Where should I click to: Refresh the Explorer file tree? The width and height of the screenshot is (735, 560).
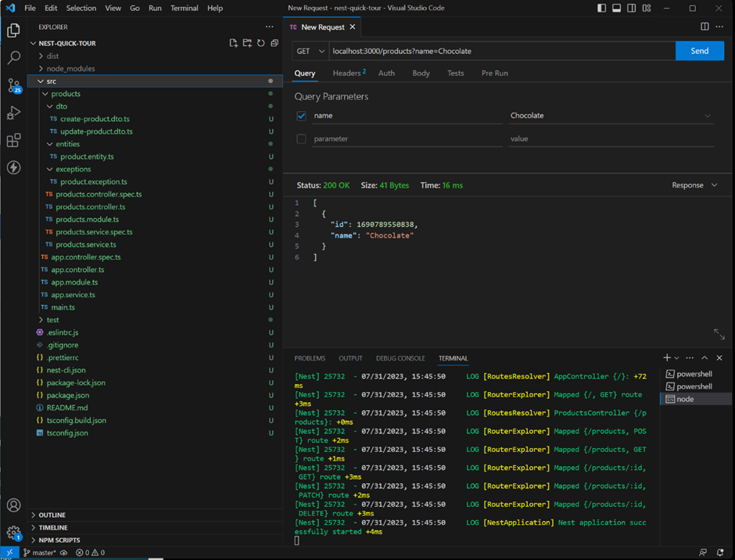(x=261, y=43)
